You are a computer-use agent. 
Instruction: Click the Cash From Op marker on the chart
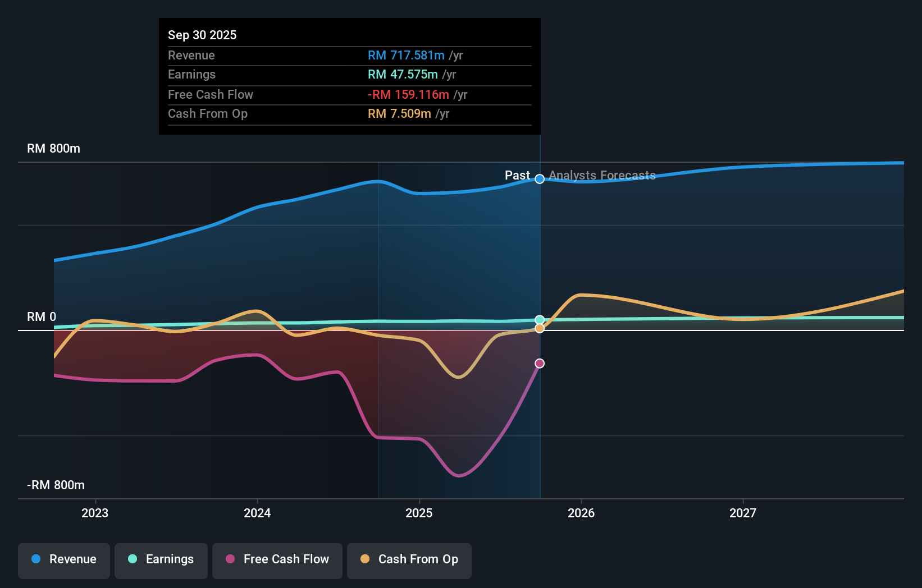point(540,328)
